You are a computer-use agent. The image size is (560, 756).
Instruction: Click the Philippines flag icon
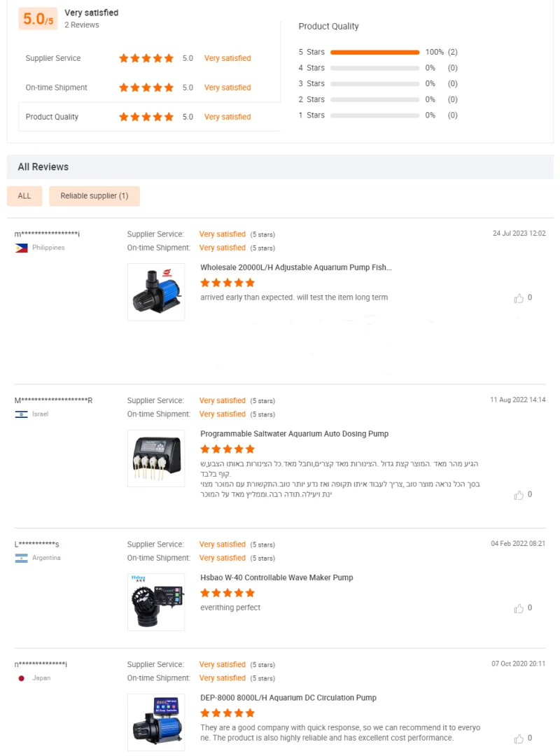[x=21, y=248]
